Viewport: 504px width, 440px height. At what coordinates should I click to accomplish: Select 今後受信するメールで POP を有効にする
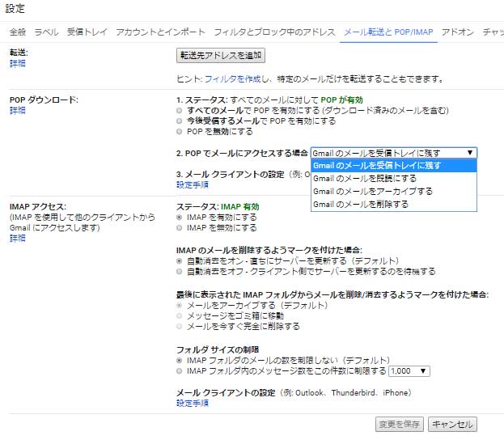[x=180, y=121]
